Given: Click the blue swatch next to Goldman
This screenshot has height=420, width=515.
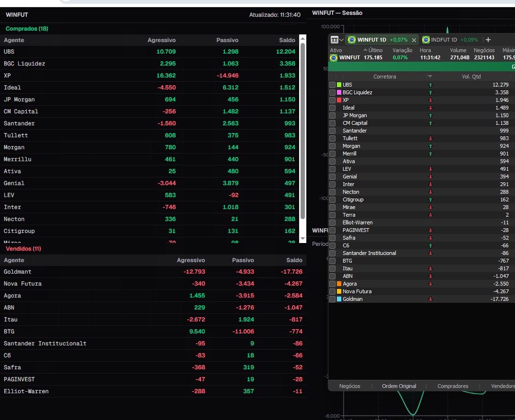Looking at the screenshot, I should point(339,299).
